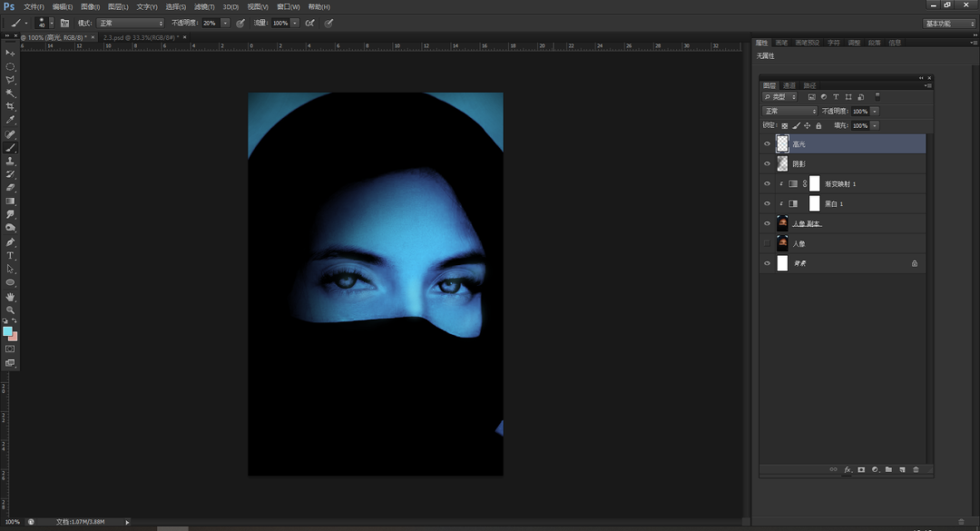The width and height of the screenshot is (980, 531).
Task: Switch to the 路径 tab
Action: pos(809,85)
